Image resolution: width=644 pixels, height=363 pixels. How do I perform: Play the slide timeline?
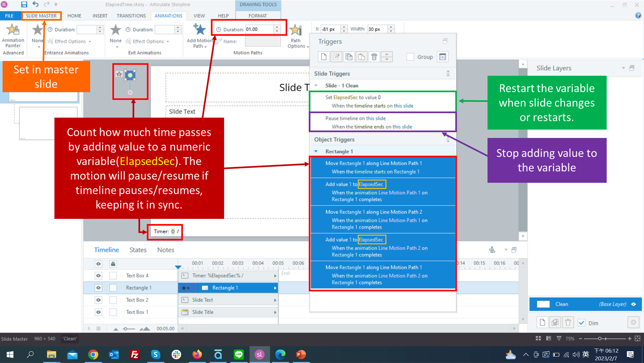coord(89,328)
